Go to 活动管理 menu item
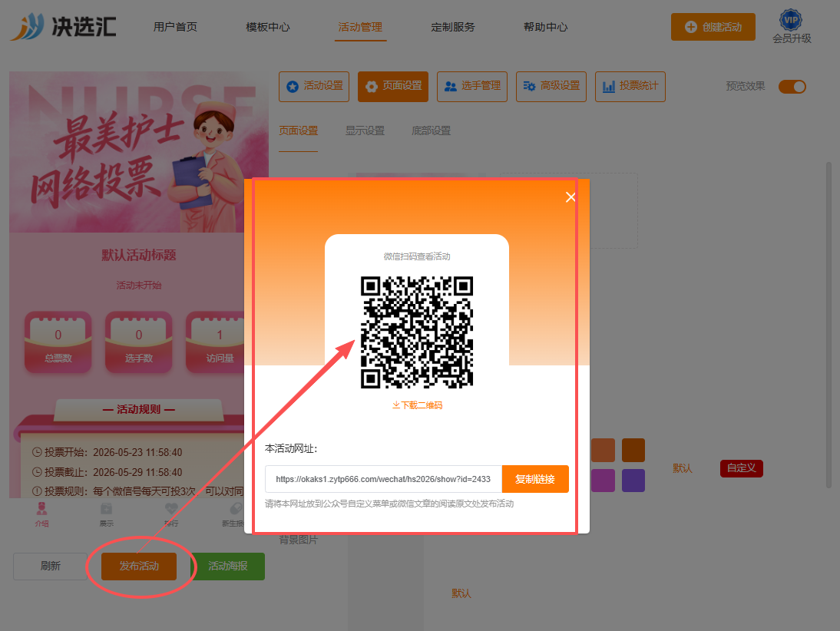 pyautogui.click(x=360, y=27)
